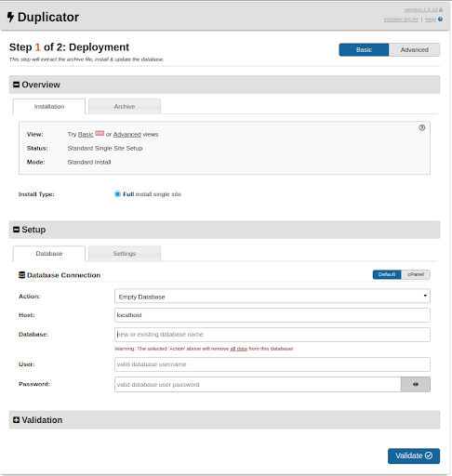The height and width of the screenshot is (476, 452).
Task: Click the 'all data' warning link
Action: pyautogui.click(x=238, y=349)
